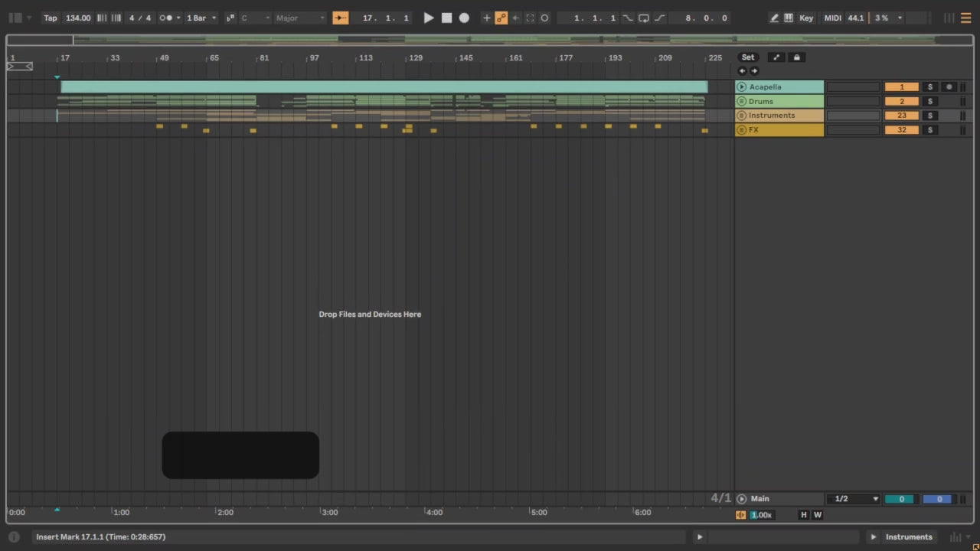This screenshot has height=551, width=980.
Task: Toggle the Computer MIDI Keyboard icon
Action: tap(789, 18)
